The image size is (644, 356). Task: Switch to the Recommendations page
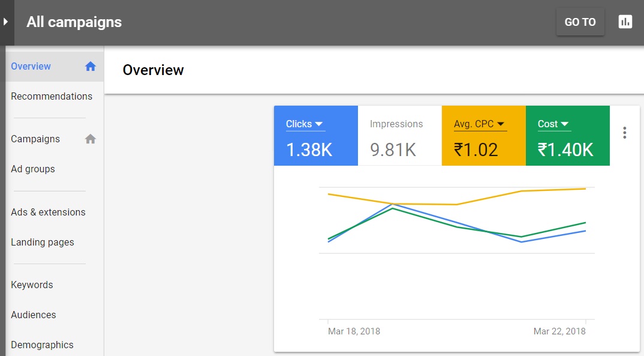[52, 96]
